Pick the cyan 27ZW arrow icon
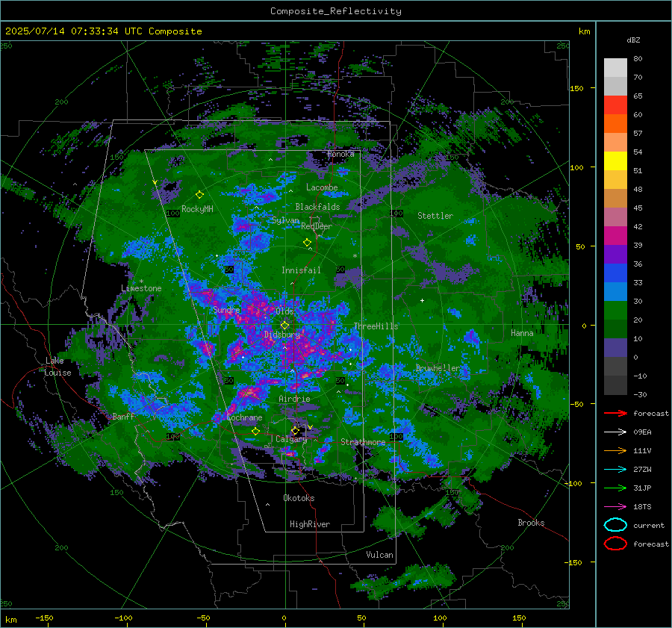Image resolution: width=672 pixels, height=628 pixels. tap(615, 470)
